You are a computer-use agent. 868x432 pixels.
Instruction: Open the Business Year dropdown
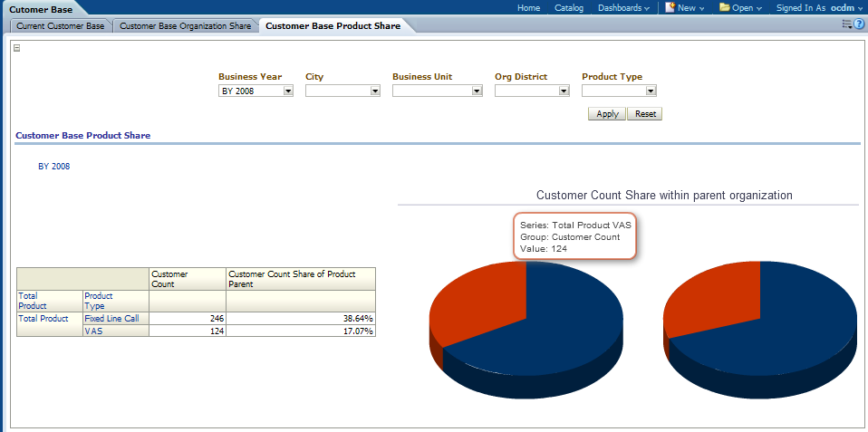[x=288, y=91]
